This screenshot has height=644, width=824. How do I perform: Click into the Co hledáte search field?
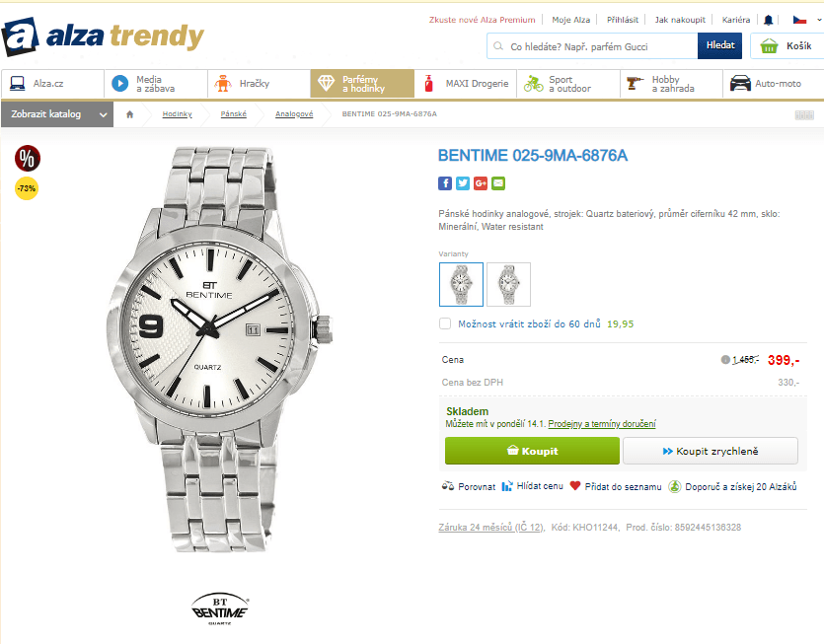(600, 46)
